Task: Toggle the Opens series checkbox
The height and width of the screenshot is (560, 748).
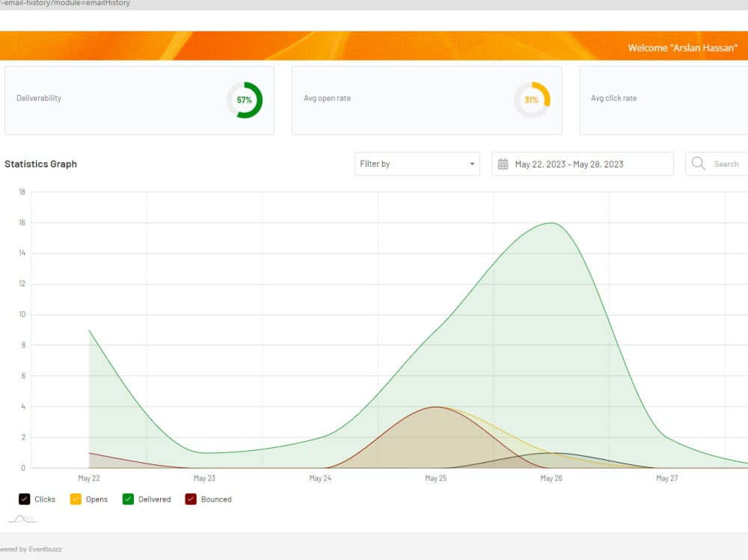Action: tap(76, 499)
